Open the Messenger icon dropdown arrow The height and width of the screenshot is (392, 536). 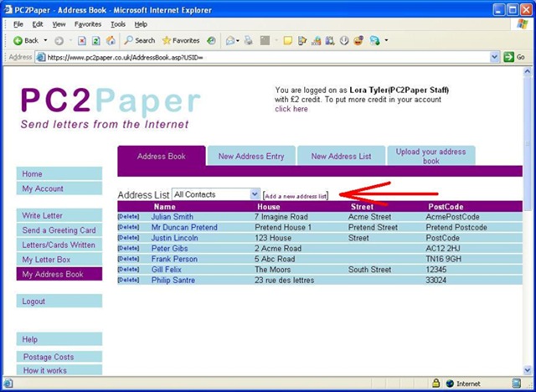[x=386, y=41]
